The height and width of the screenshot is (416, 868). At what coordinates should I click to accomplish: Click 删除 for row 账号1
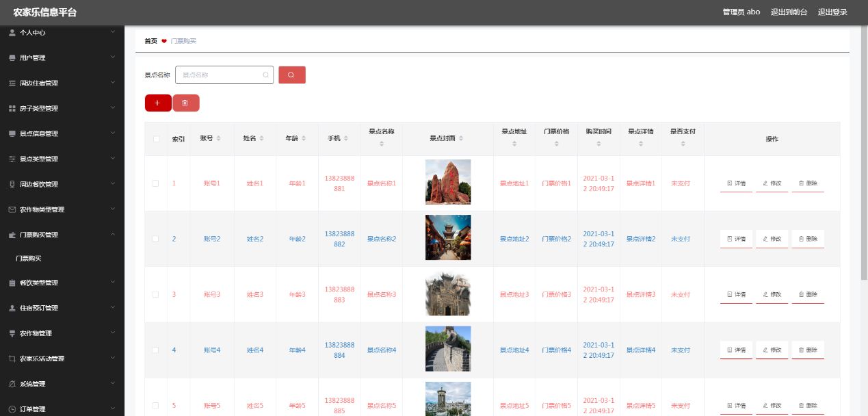click(x=808, y=183)
